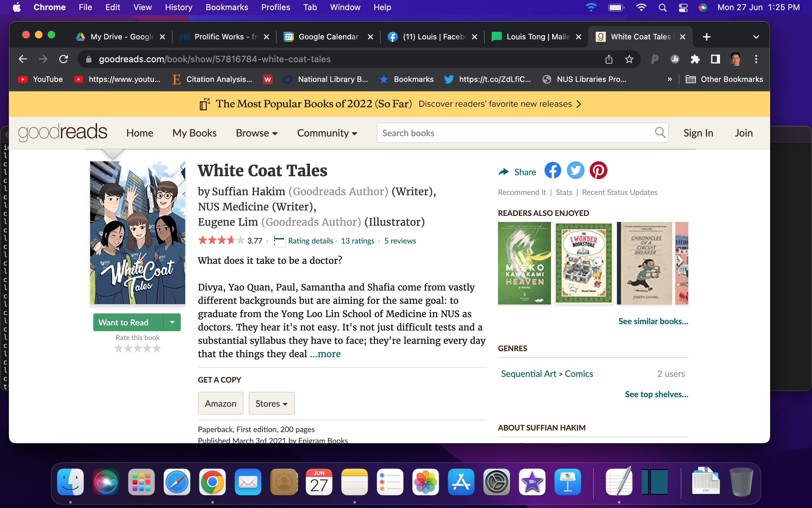Open Sign In link
Image resolution: width=812 pixels, height=508 pixels.
click(x=698, y=133)
